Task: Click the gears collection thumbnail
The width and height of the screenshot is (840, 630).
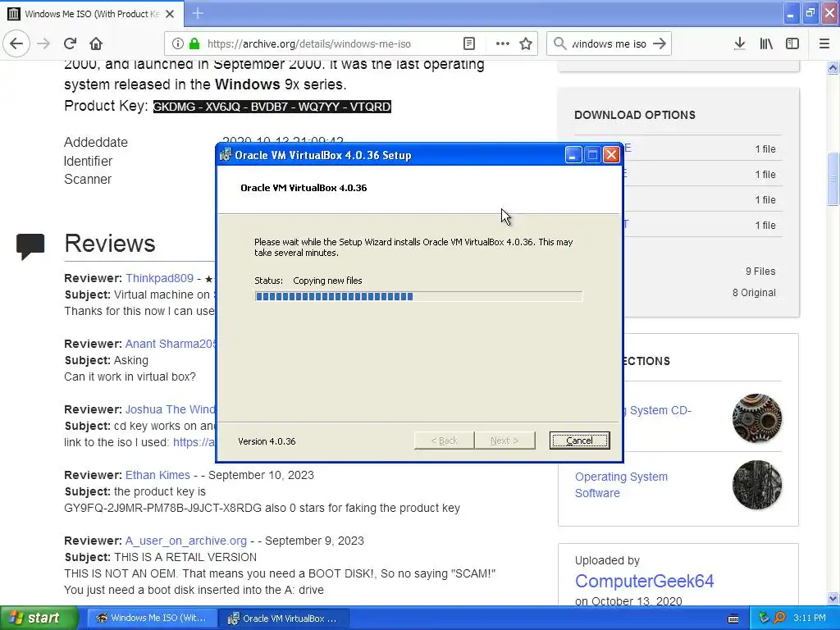Action: tap(756, 418)
